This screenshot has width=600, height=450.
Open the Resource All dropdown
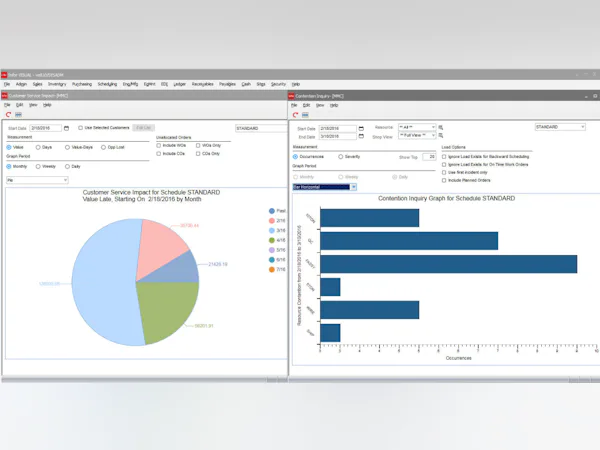[x=417, y=127]
